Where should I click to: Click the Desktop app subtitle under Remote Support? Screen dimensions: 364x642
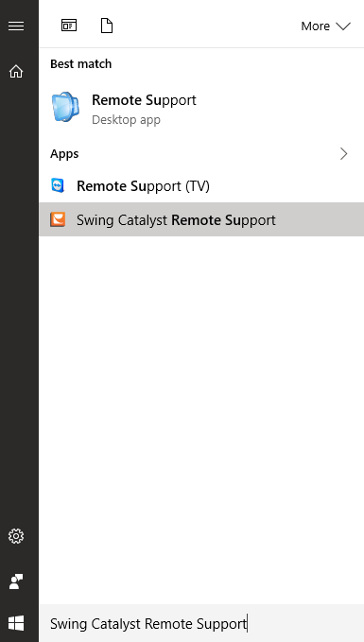coord(126,120)
